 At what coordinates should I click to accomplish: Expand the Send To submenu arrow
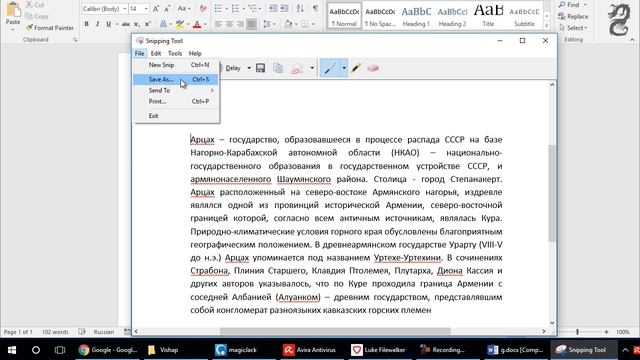tap(212, 90)
